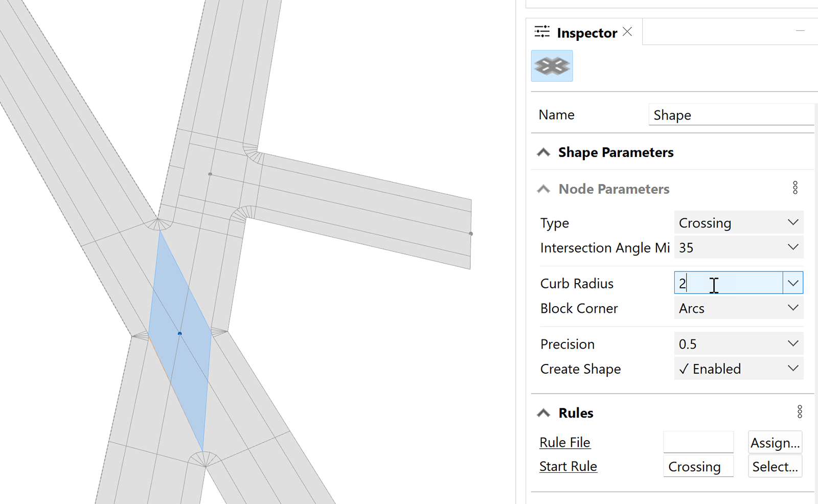
Task: Click the Inspector panel settings icon
Action: (542, 32)
